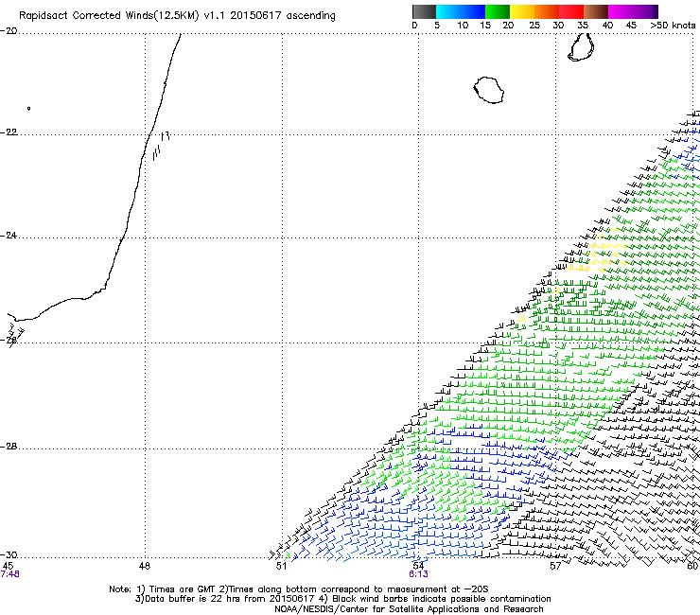Click the '48' longitude axis label
This screenshot has height=615, width=700.
[145, 567]
